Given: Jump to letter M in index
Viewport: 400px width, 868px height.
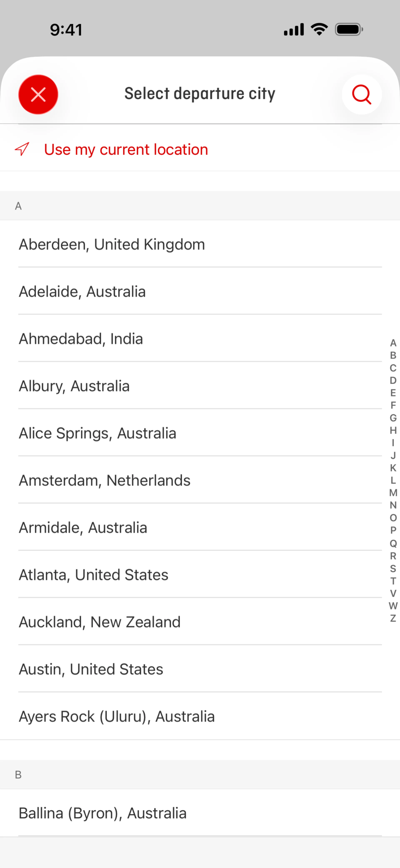Looking at the screenshot, I should (393, 493).
